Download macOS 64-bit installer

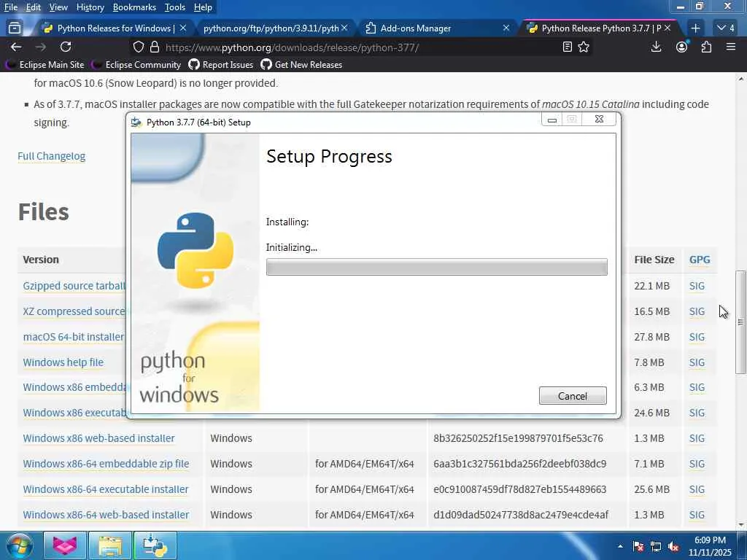tap(74, 337)
